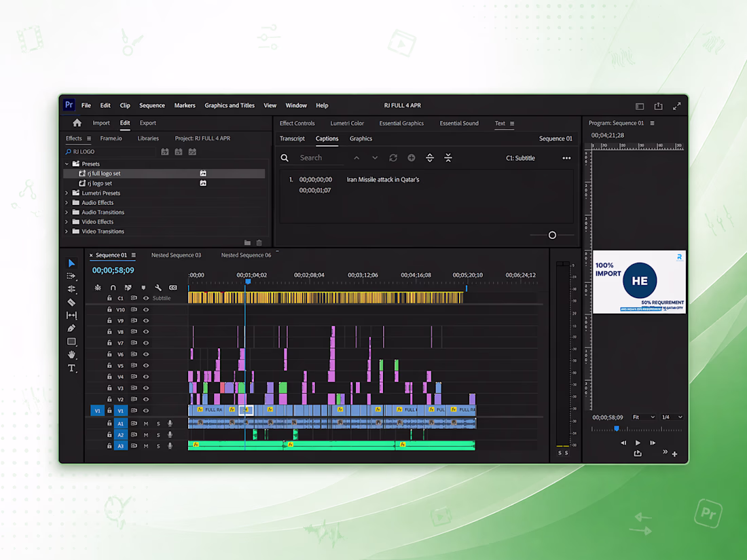Click the new custom bin folder icon
Viewport: 747px width, 560px height.
point(247,243)
